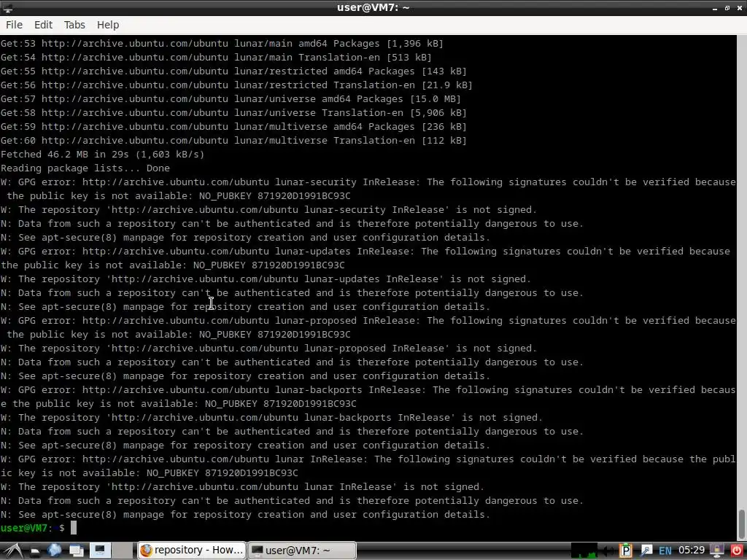Switch to the second desktop in pager
This screenshot has width=747, height=560.
click(x=123, y=551)
